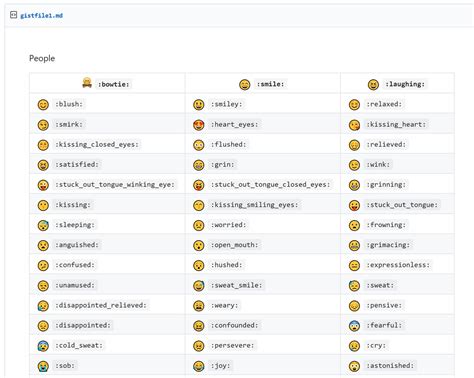Viewport: 474px width, 378px height.
Task: Select the :persevere: code text
Action: click(x=232, y=345)
